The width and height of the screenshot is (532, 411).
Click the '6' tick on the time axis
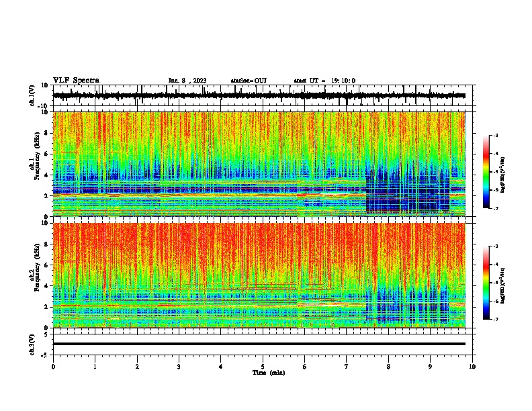click(x=305, y=367)
